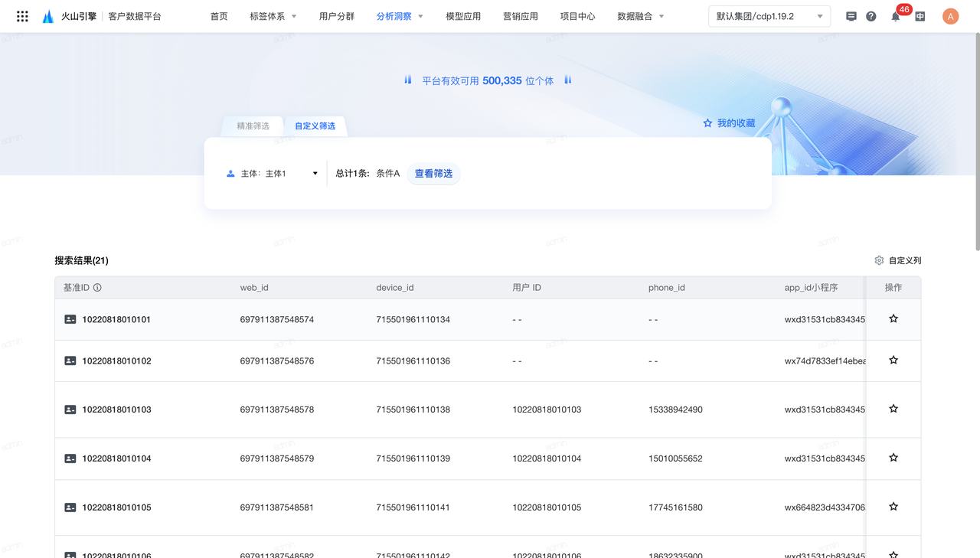The width and height of the screenshot is (980, 558).
Task: Favorite row 10220818010101 with star
Action: [x=893, y=318]
